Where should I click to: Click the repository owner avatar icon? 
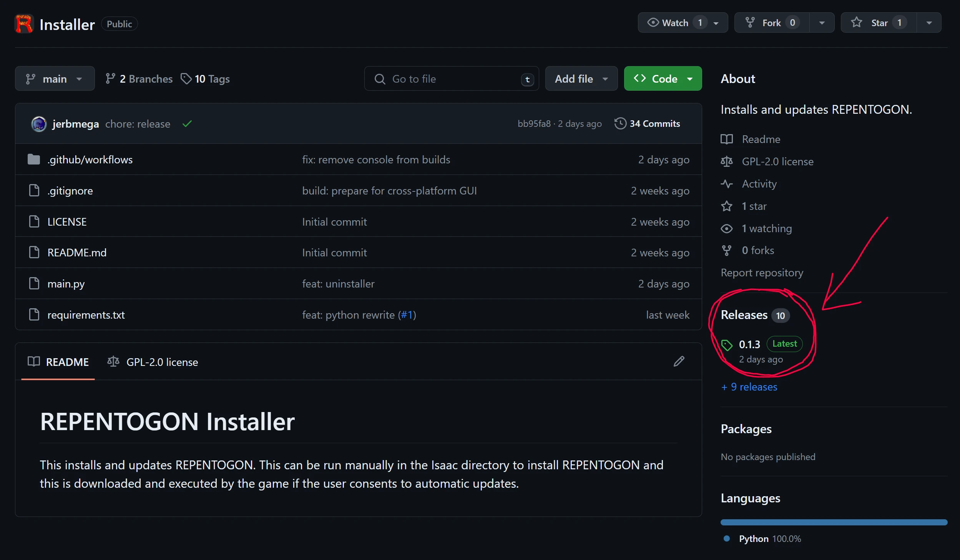[24, 24]
